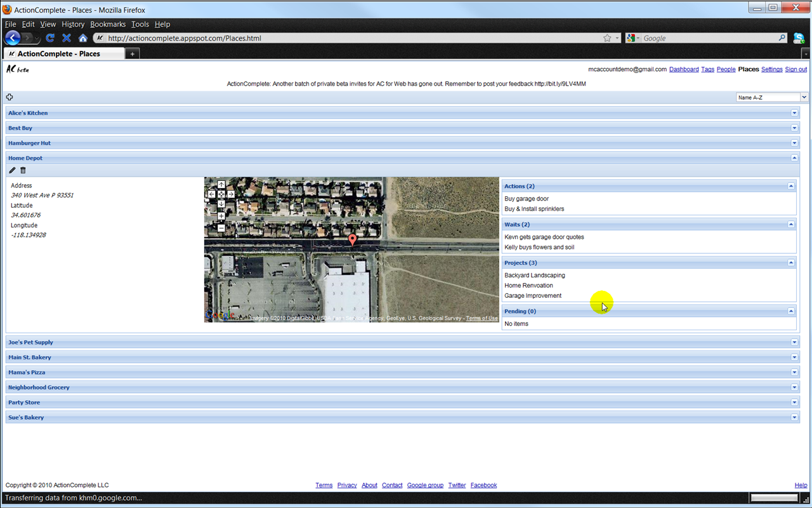Expand the Joe's Pet Supply row
Image resolution: width=812 pixels, height=508 pixels.
[x=794, y=342]
